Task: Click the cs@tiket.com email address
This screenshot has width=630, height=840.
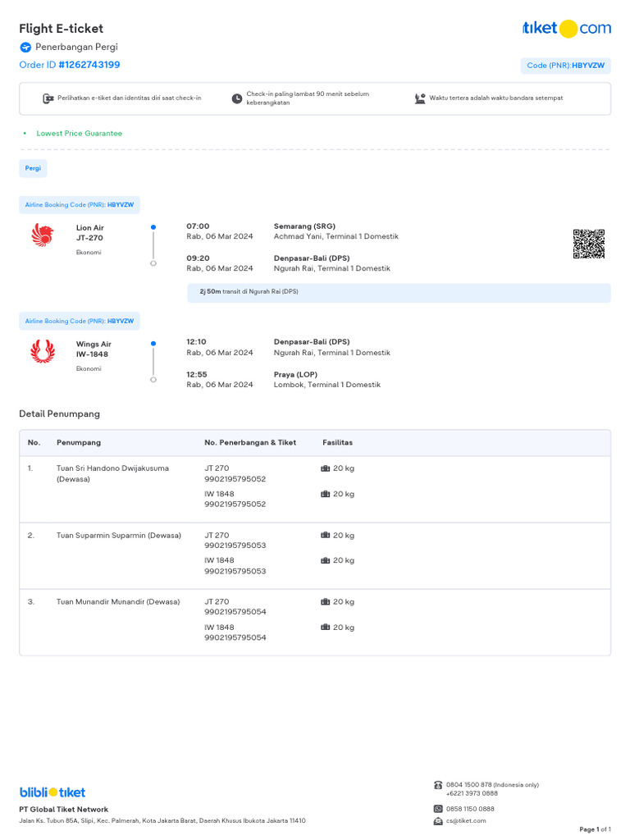Action: coord(466,820)
